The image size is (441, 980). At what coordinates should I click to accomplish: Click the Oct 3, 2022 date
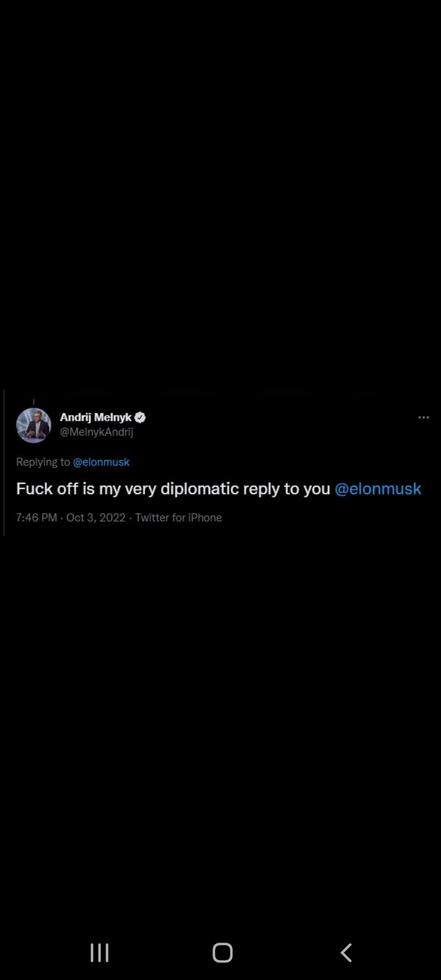coord(96,518)
